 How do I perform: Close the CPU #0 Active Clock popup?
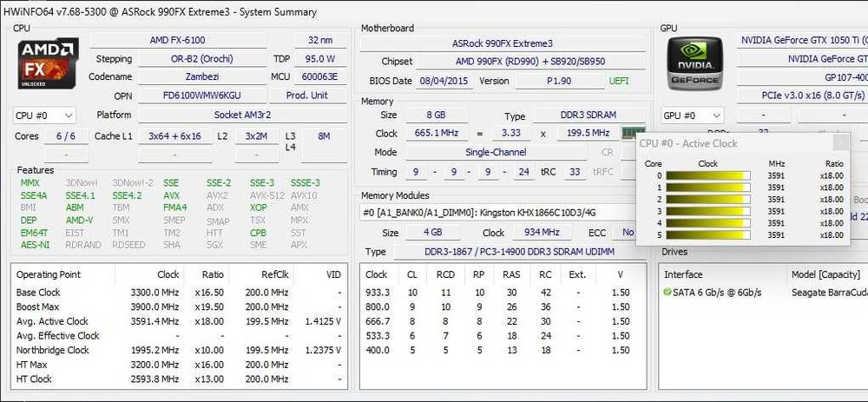pyautogui.click(x=840, y=143)
